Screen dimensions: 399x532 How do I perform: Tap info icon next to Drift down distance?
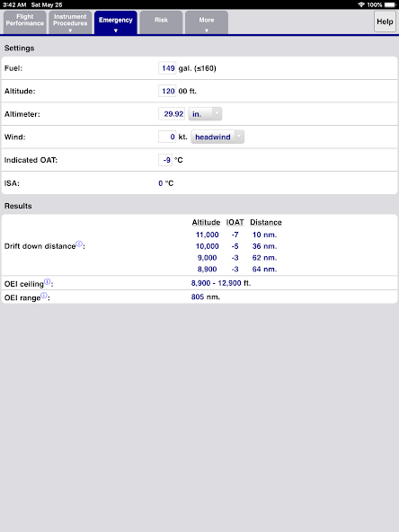79,244
